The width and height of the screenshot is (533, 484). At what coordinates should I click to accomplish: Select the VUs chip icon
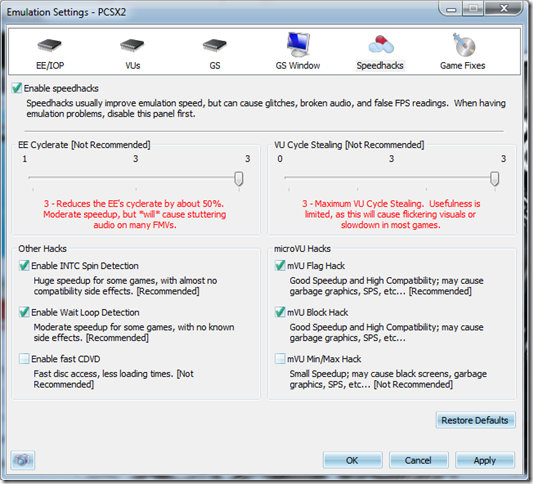coord(132,45)
